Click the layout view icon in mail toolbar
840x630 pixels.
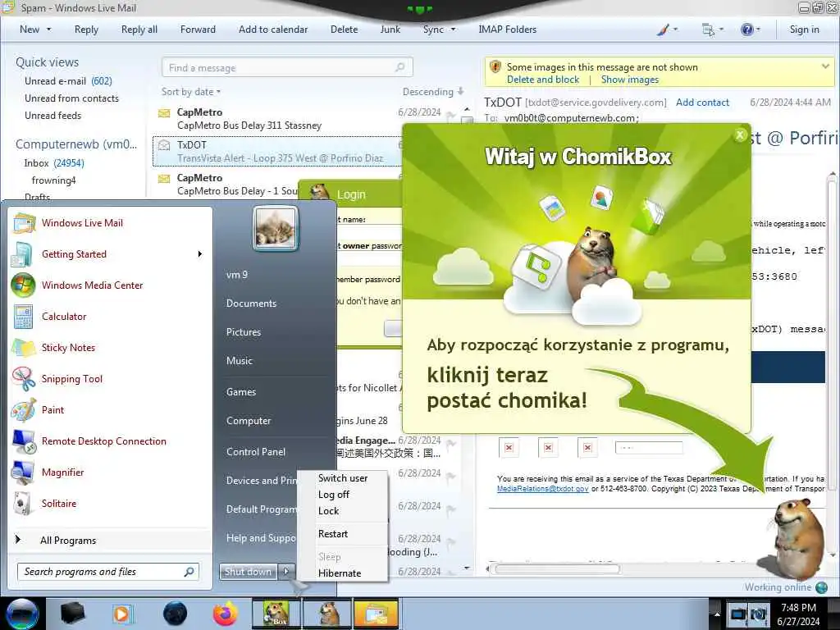pyautogui.click(x=708, y=30)
